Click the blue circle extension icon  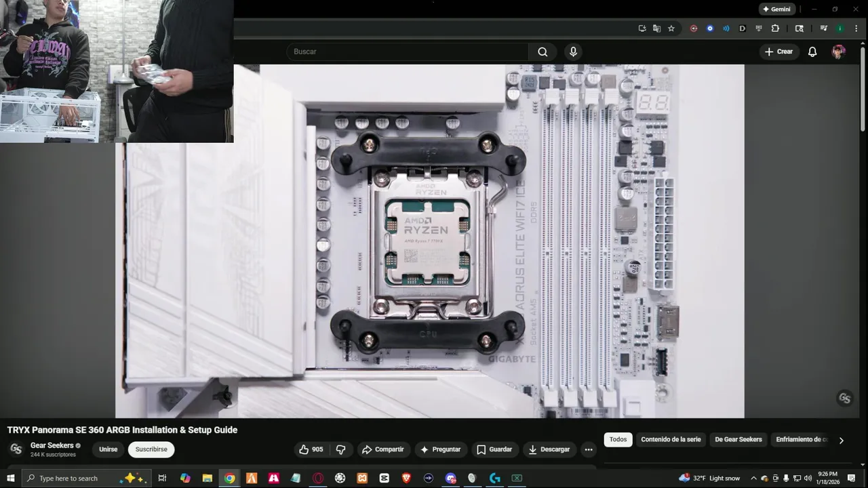coord(710,28)
